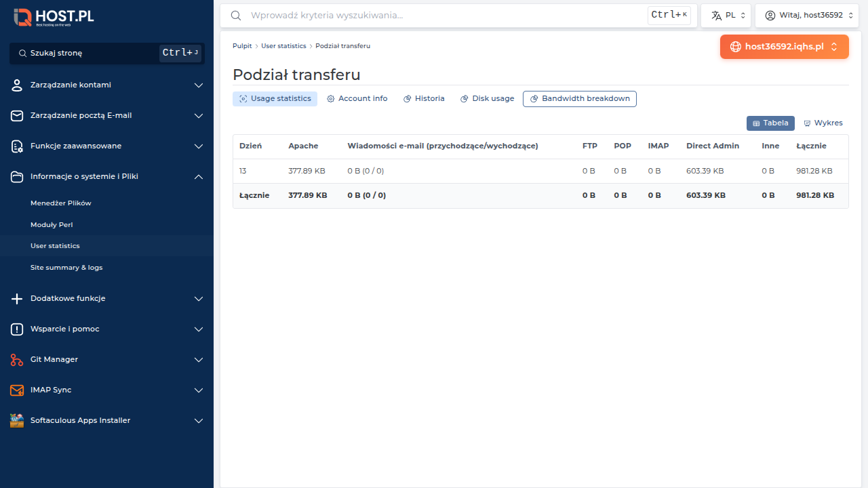Expand Funkcje zaawansowane chevron
This screenshot has height=488, width=868.
pyautogui.click(x=199, y=146)
